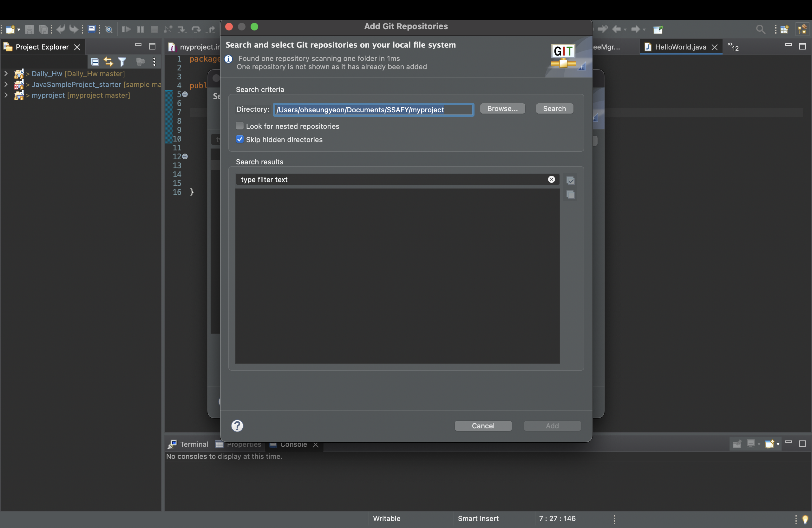The width and height of the screenshot is (812, 528).
Task: Clear the filter text with X icon
Action: tap(551, 180)
